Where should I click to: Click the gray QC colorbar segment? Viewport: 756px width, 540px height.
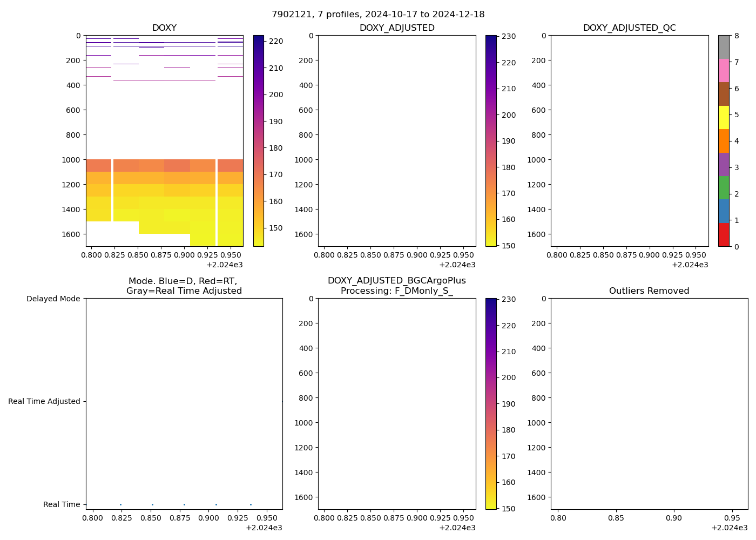click(724, 47)
